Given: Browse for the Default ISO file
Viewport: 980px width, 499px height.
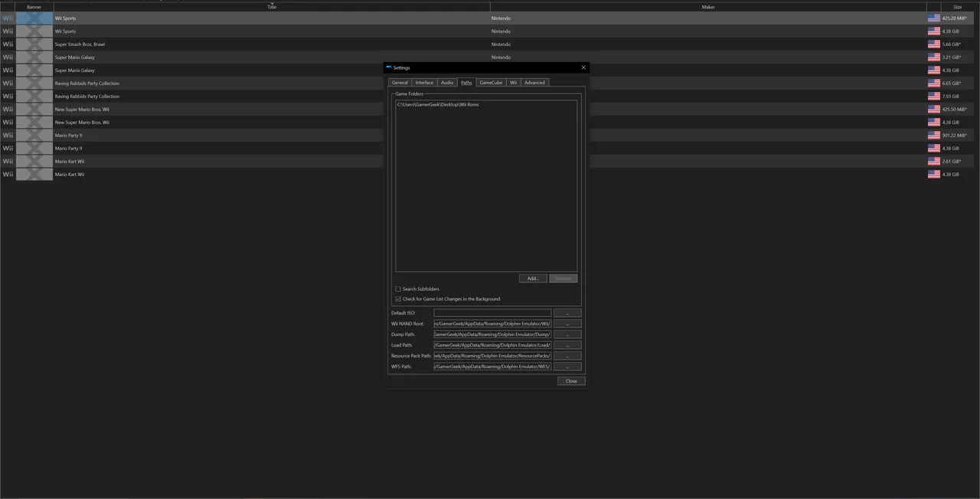Looking at the screenshot, I should coord(567,313).
